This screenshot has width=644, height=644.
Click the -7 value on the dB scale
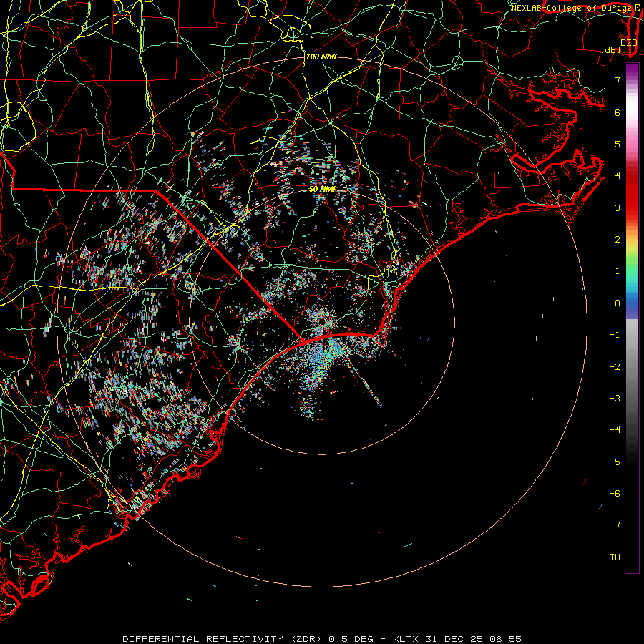pyautogui.click(x=615, y=525)
